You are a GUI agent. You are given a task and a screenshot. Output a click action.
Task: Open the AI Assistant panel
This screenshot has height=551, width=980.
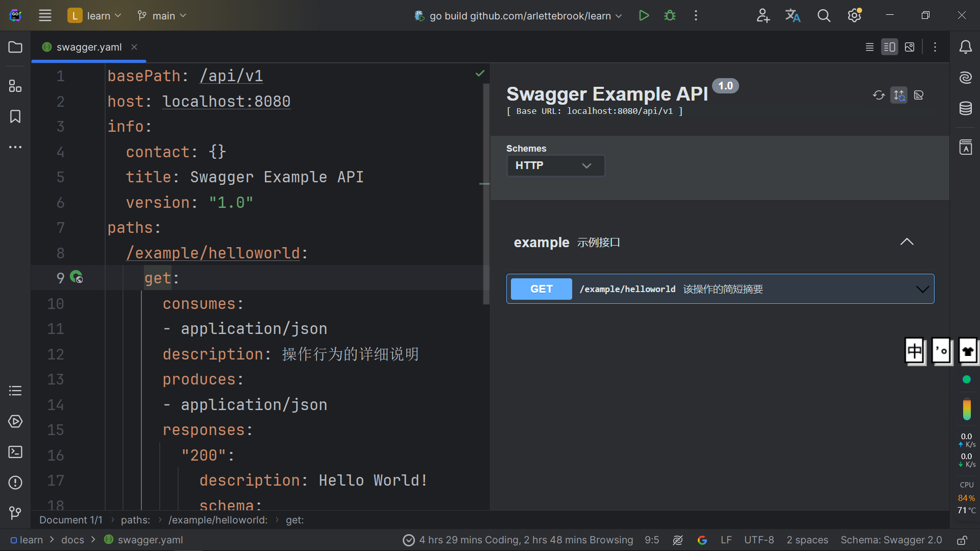(x=965, y=78)
